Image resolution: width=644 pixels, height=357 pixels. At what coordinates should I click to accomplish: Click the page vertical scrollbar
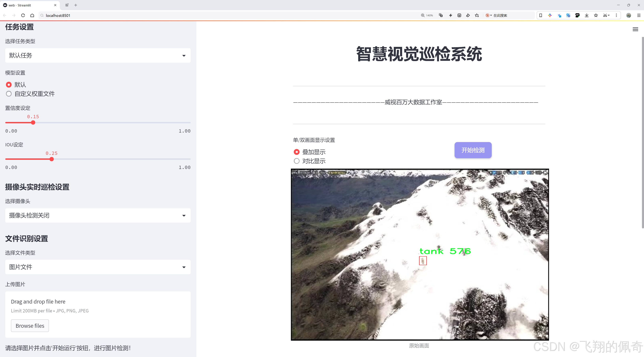click(x=642, y=132)
